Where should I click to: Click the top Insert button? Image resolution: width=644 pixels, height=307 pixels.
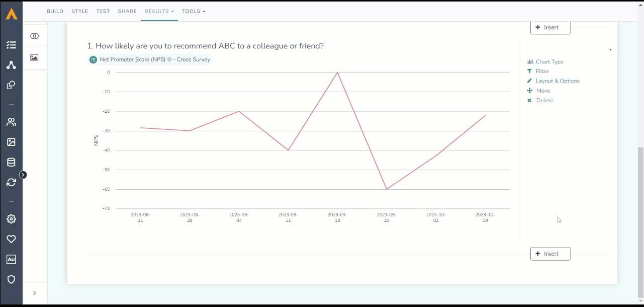tap(550, 28)
